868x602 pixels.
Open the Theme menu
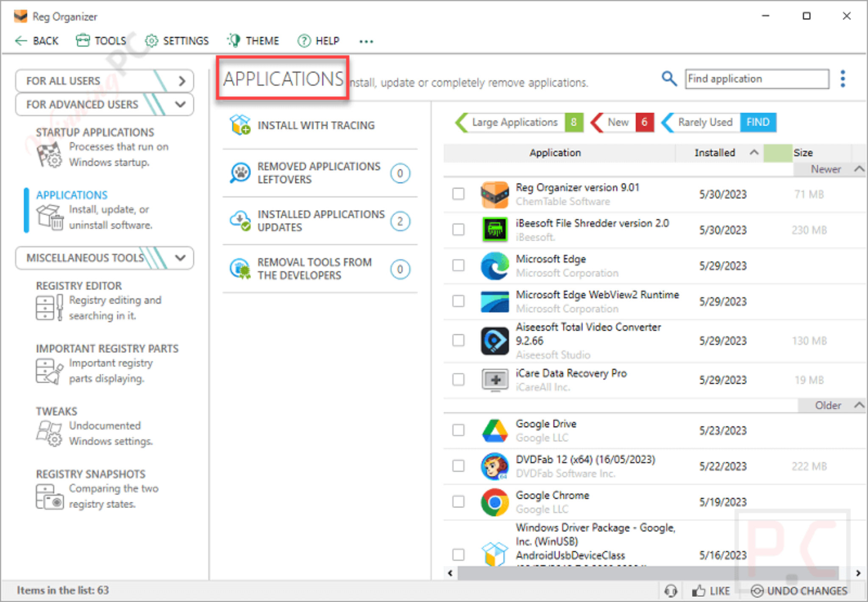(x=253, y=41)
